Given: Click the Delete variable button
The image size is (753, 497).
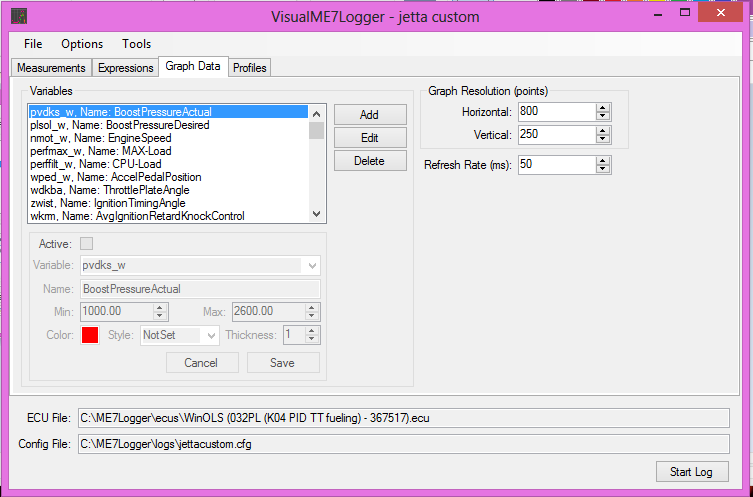Looking at the screenshot, I should [x=370, y=161].
